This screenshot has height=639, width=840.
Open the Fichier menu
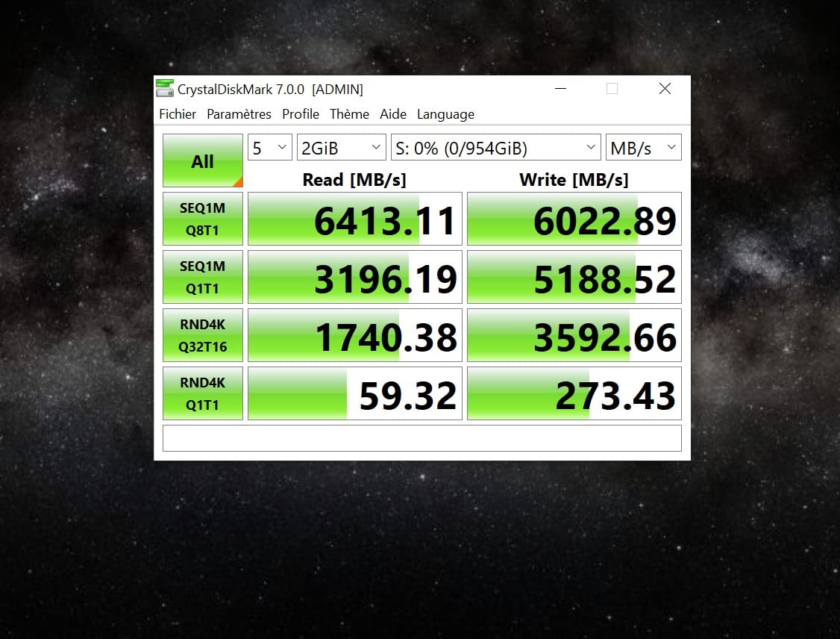point(178,114)
